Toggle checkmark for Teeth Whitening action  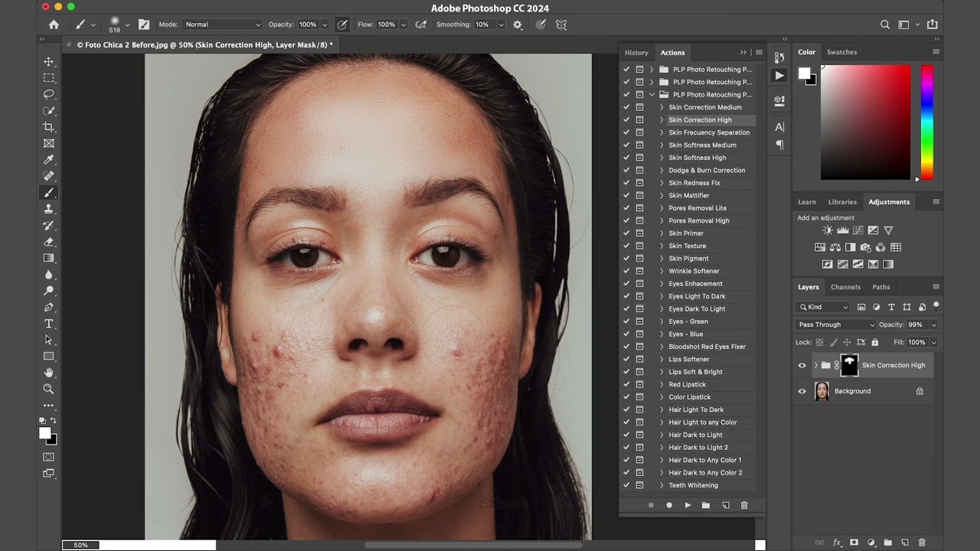click(626, 485)
